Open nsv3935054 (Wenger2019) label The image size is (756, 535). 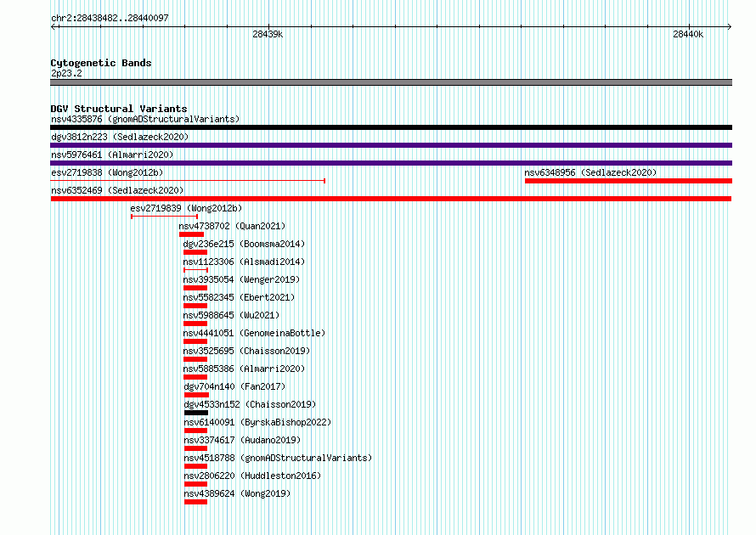point(241,279)
